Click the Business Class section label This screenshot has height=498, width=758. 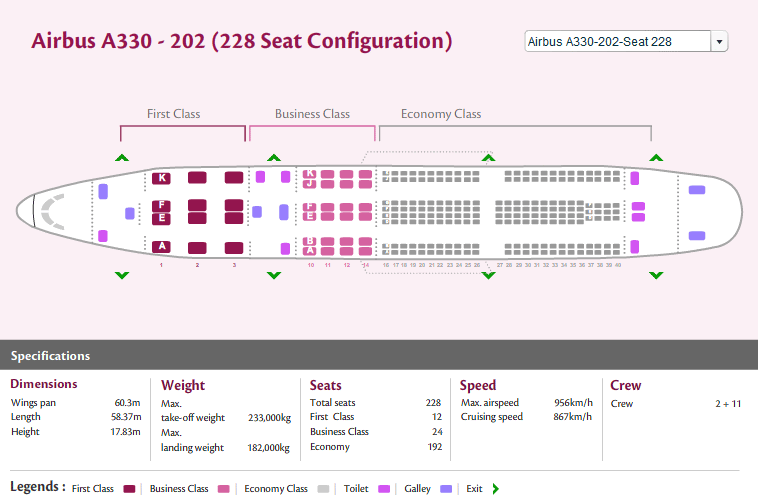[312, 114]
